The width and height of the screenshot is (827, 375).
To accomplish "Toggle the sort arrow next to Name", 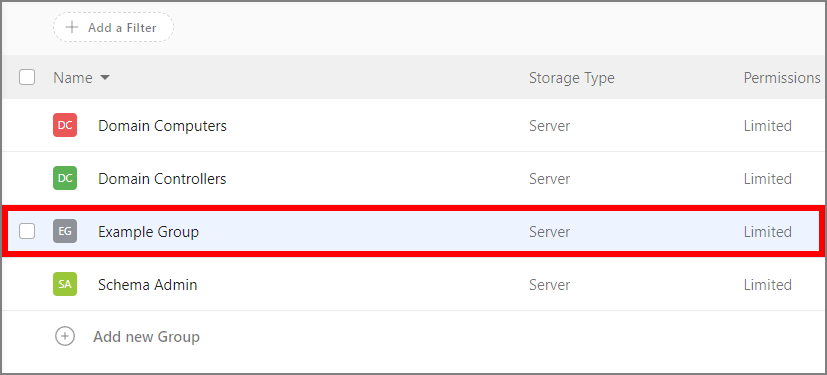I will (x=105, y=78).
